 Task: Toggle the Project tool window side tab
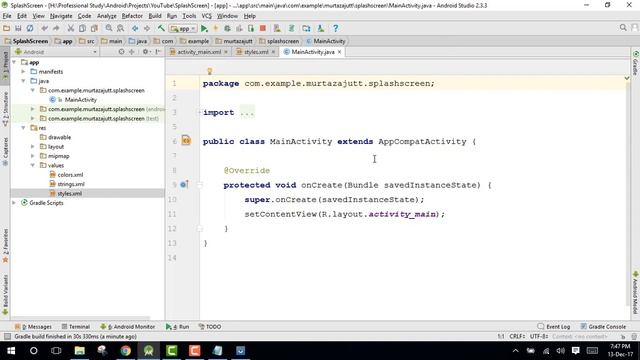click(x=5, y=65)
